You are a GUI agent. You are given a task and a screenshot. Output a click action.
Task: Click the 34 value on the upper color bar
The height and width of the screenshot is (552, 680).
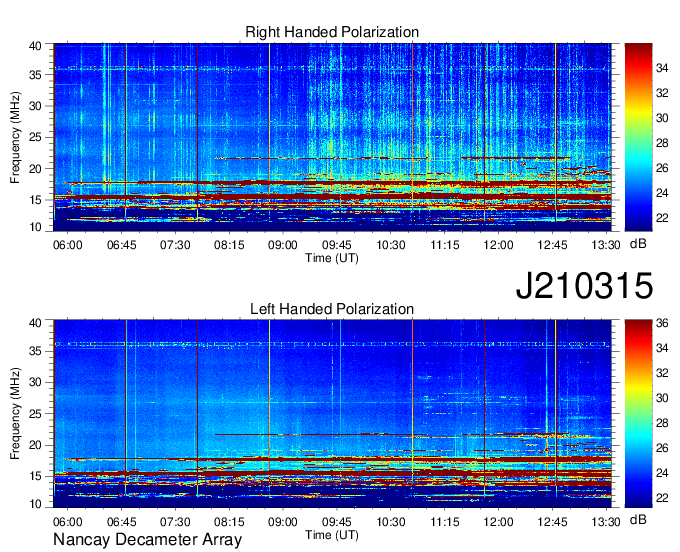[662, 68]
